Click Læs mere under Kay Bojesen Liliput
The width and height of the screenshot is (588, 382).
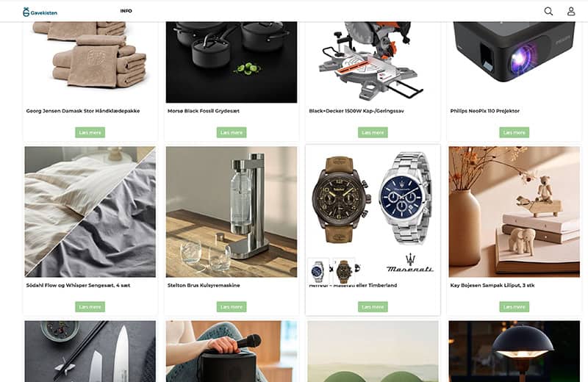514,306
